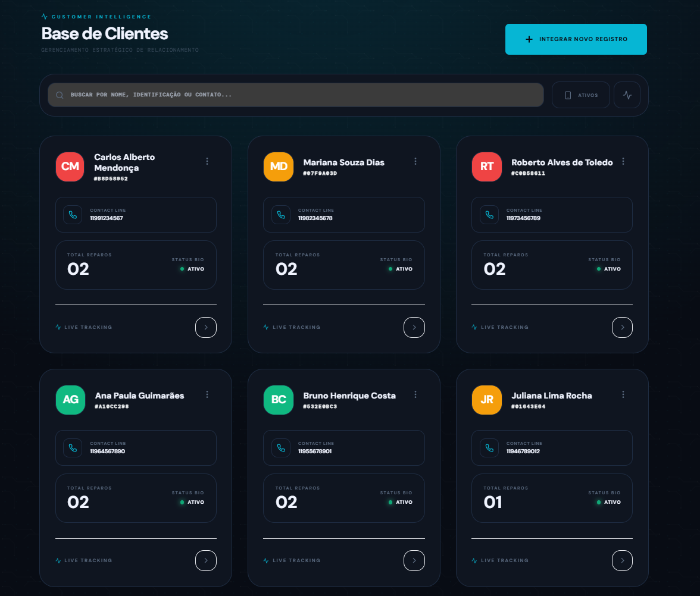Open Ana Paula Guimarães details arrow button
Image resolution: width=700 pixels, height=596 pixels.
(x=206, y=561)
